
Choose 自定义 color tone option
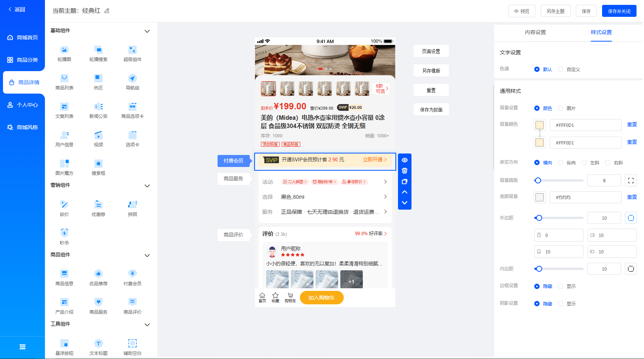tap(569, 69)
